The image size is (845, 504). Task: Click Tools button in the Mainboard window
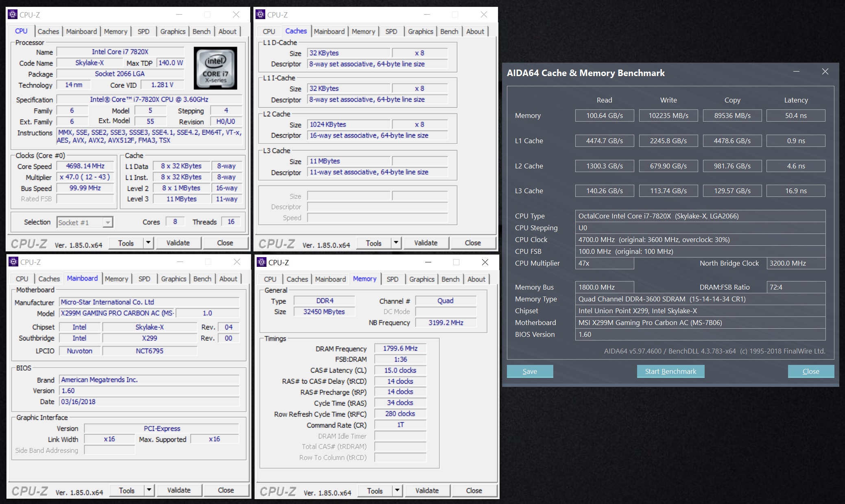coord(127,490)
